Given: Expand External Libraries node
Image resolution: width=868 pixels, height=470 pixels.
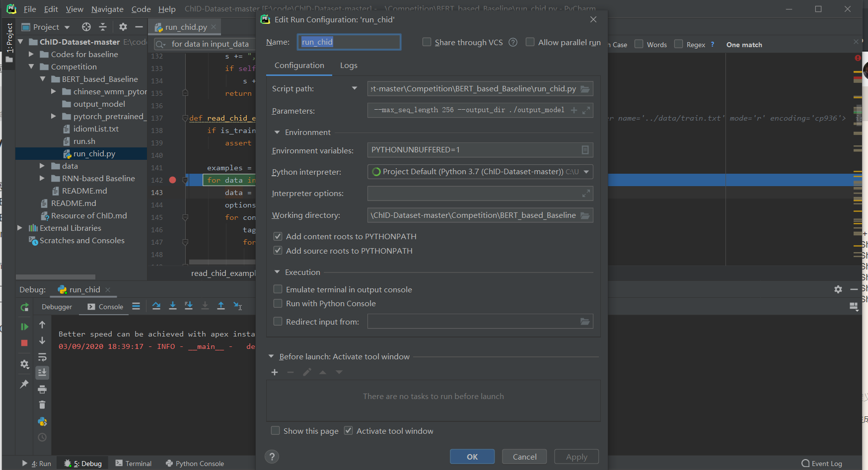Looking at the screenshot, I should tap(20, 228).
